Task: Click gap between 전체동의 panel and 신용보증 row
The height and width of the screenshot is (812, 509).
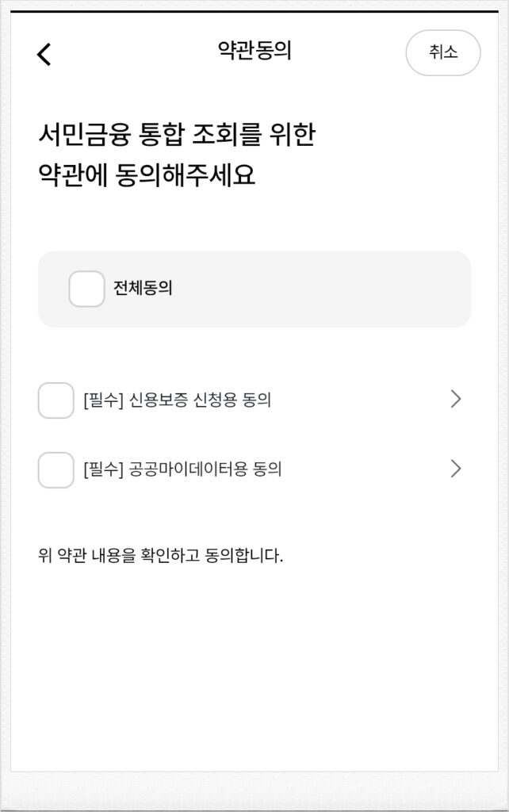Action: (x=254, y=353)
